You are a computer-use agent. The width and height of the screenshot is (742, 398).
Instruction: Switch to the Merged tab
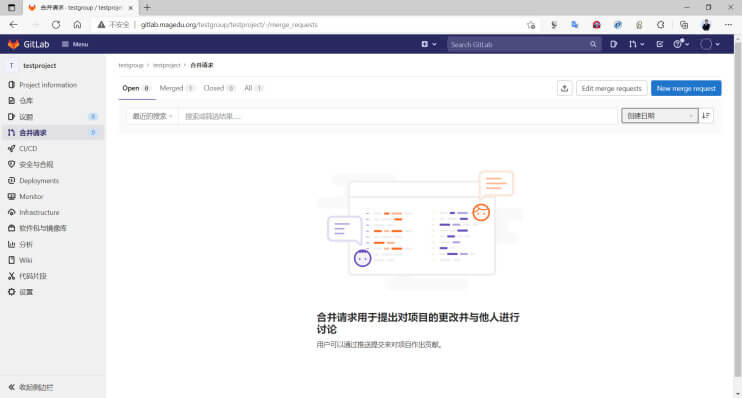(177, 88)
